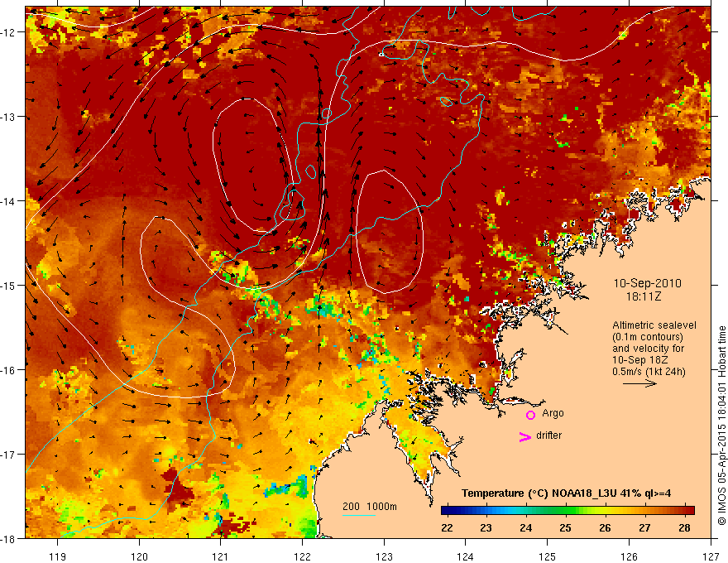Image resolution: width=728 pixels, height=563 pixels.
Task: Click the color bar value 28
Action: 684,527
